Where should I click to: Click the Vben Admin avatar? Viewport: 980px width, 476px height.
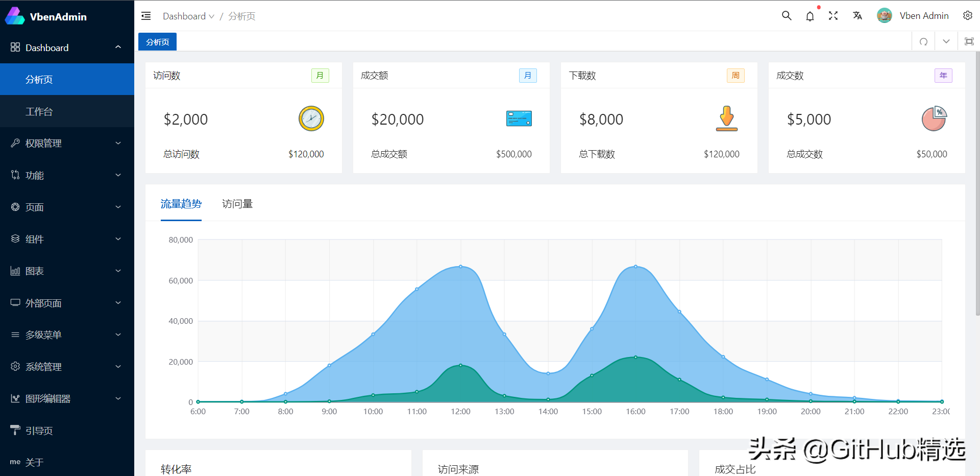point(884,15)
